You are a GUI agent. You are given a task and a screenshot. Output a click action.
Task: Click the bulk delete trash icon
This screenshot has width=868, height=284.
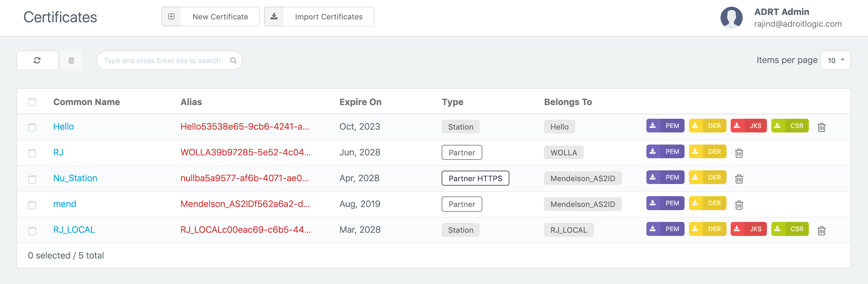pyautogui.click(x=71, y=60)
